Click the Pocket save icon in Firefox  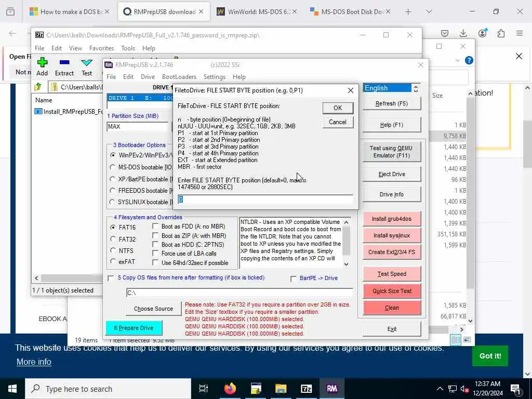click(x=445, y=33)
